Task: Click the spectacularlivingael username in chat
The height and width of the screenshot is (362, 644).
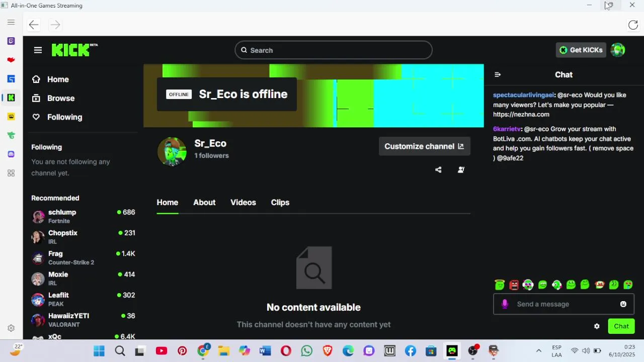Action: coord(523,95)
